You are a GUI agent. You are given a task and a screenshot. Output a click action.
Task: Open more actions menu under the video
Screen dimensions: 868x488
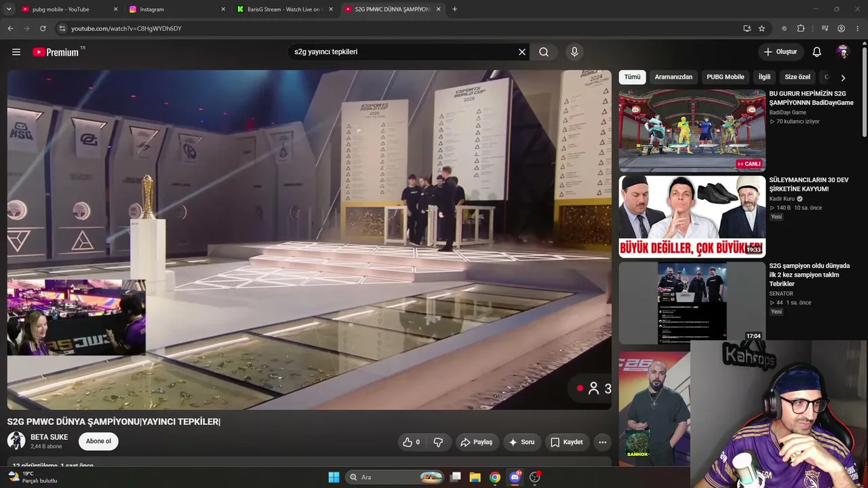602,442
